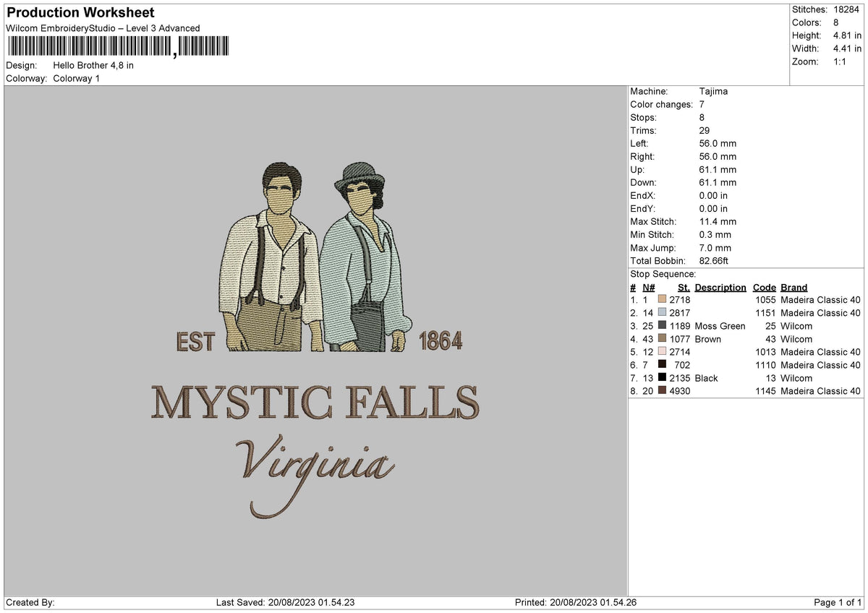This screenshot has width=868, height=613.
Task: Click the 'Brand' column header
Action: [x=794, y=287]
